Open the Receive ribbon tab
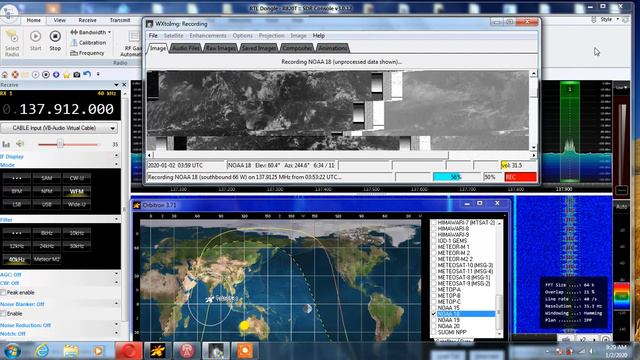The width and height of the screenshot is (640, 360). click(87, 20)
